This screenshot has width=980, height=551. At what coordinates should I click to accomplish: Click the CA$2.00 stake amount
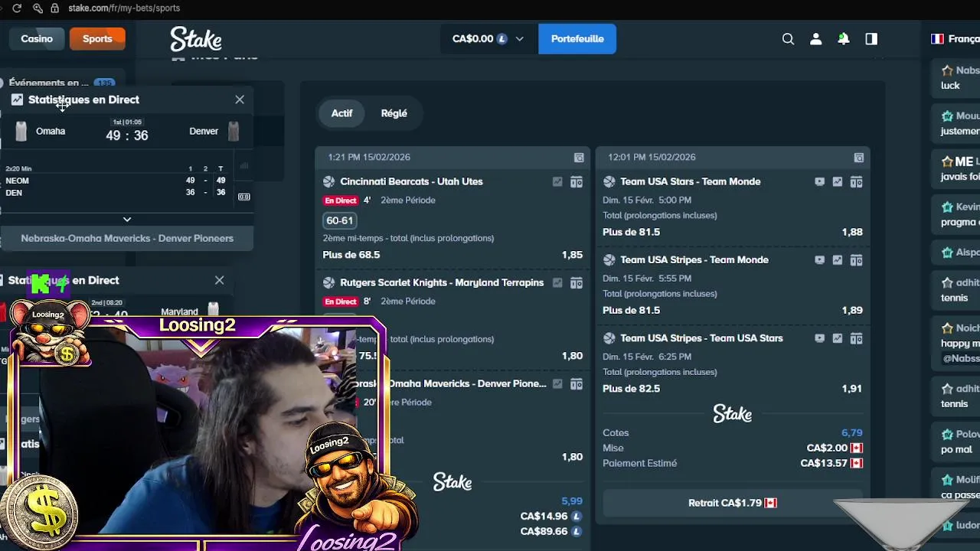pos(828,448)
